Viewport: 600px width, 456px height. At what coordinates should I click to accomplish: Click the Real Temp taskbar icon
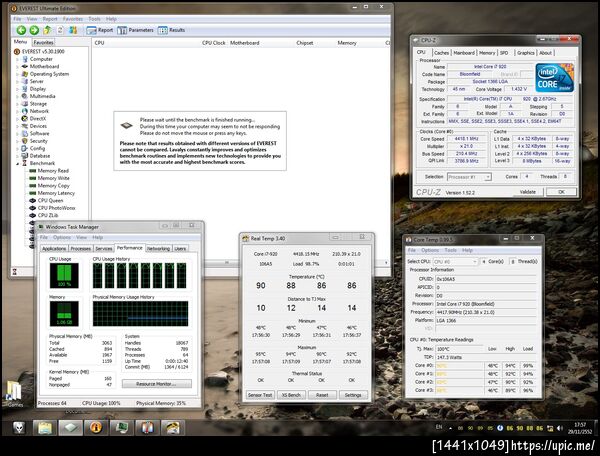point(173,428)
